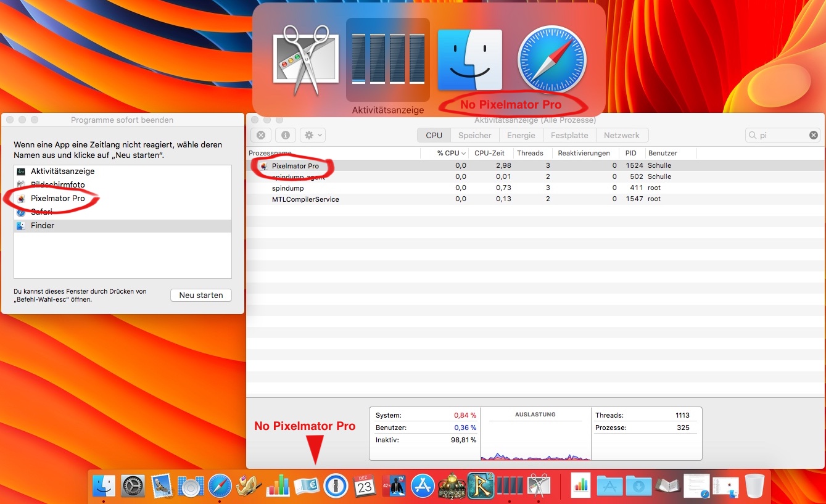Open the book icon in Dock
The image size is (826, 504).
pyautogui.click(x=667, y=486)
